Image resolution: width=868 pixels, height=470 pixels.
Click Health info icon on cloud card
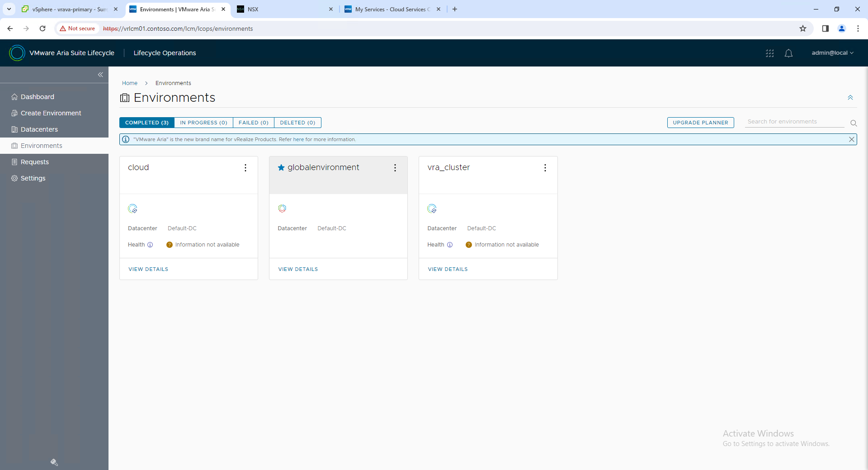tap(150, 245)
